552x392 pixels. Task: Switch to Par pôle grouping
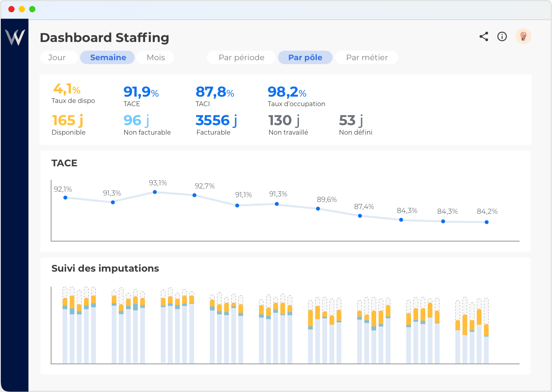pyautogui.click(x=305, y=57)
